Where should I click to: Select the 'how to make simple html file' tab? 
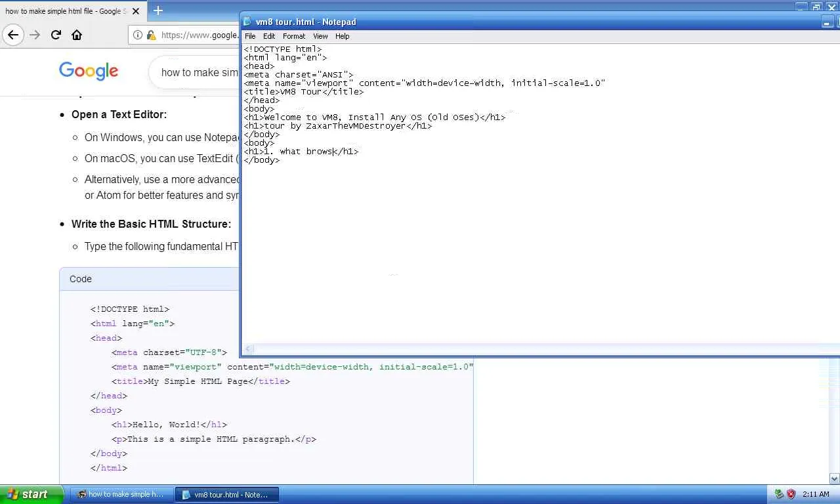pyautogui.click(x=72, y=11)
